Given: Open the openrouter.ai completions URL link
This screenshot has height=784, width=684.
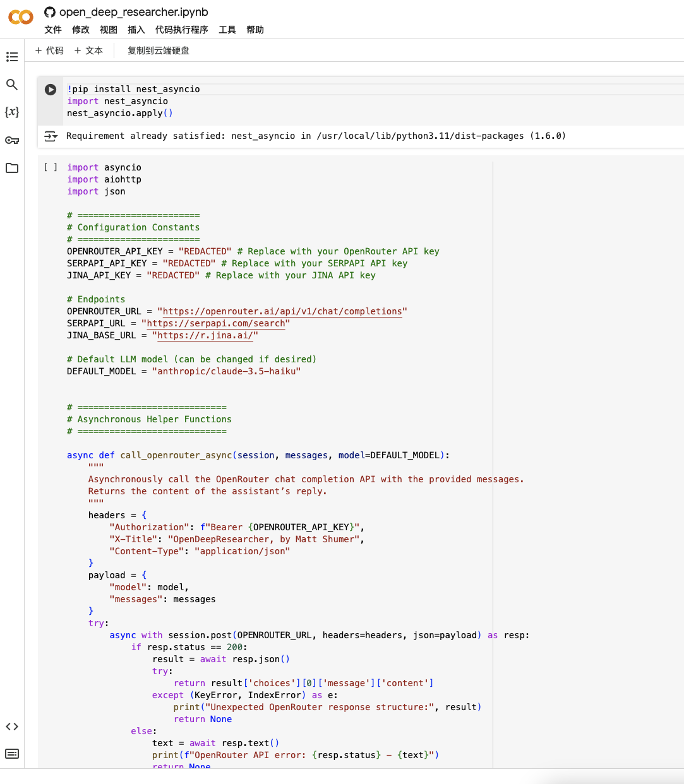Looking at the screenshot, I should (x=282, y=311).
